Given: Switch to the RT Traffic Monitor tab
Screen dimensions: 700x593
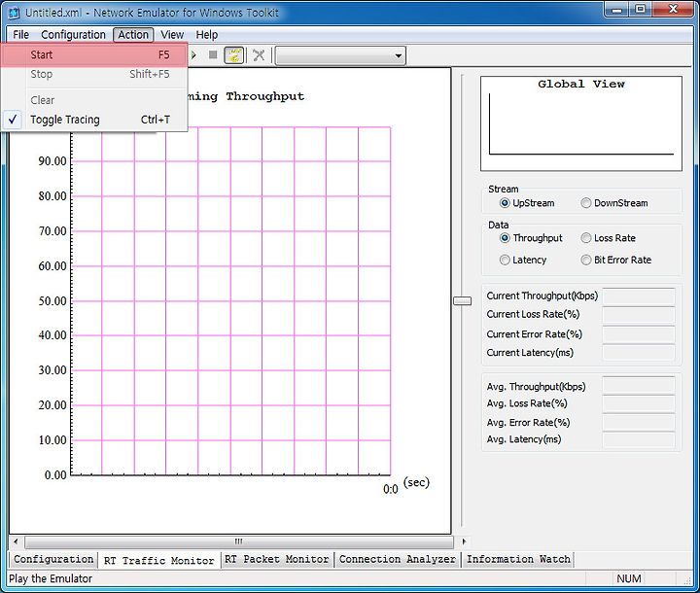Looking at the screenshot, I should [x=158, y=560].
